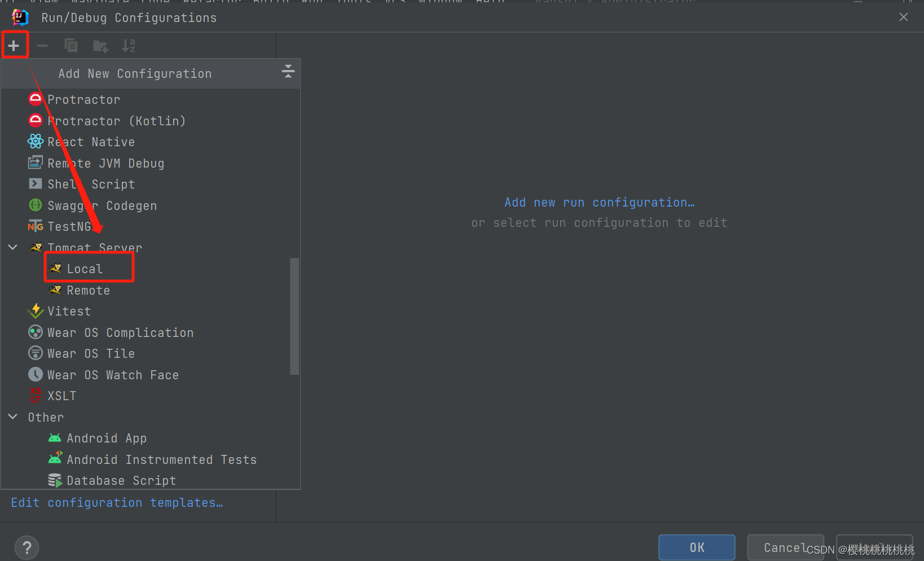
Task: Click the Tomcat icon beside Local
Action: click(x=55, y=269)
